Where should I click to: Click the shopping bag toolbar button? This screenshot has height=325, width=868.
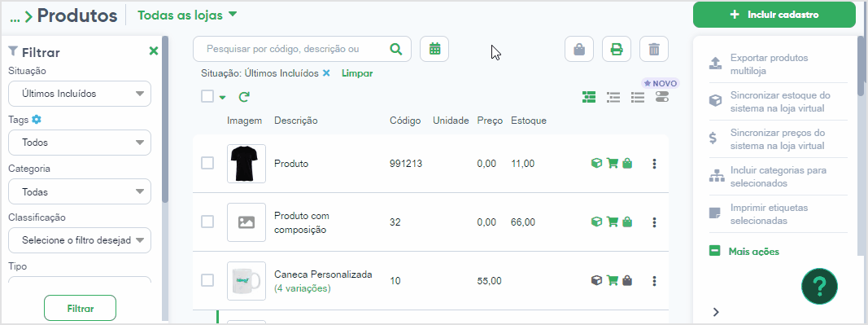[x=579, y=49]
